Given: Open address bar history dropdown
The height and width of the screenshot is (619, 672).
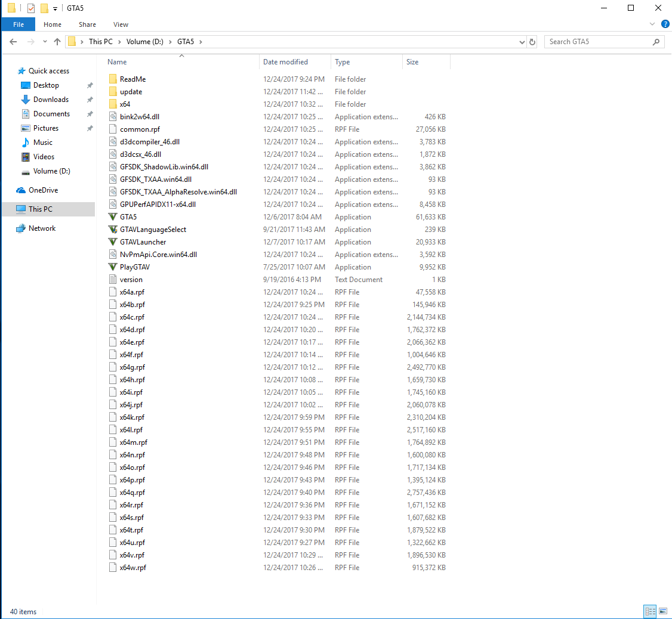Looking at the screenshot, I should (522, 42).
